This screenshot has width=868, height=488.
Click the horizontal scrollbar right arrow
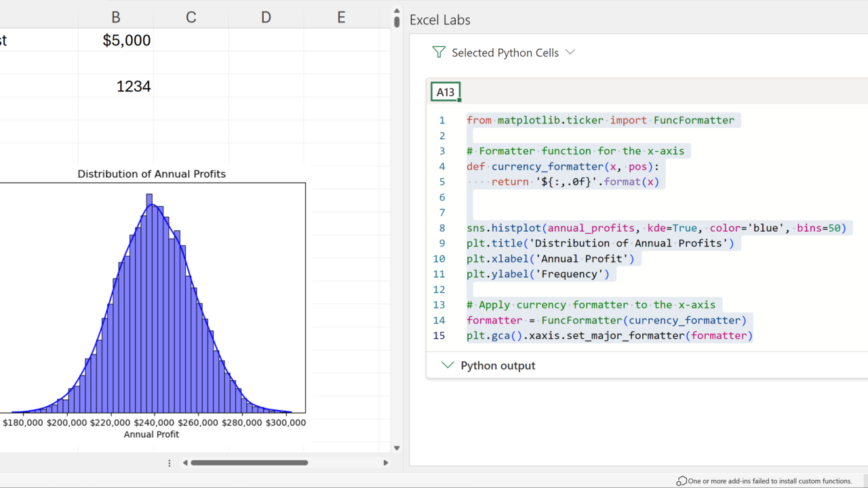[x=385, y=463]
